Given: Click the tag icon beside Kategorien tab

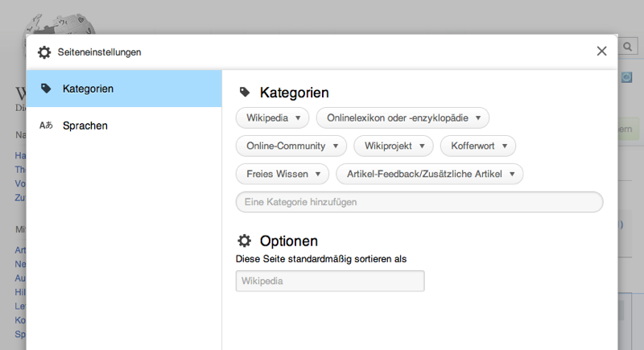Looking at the screenshot, I should (x=46, y=89).
